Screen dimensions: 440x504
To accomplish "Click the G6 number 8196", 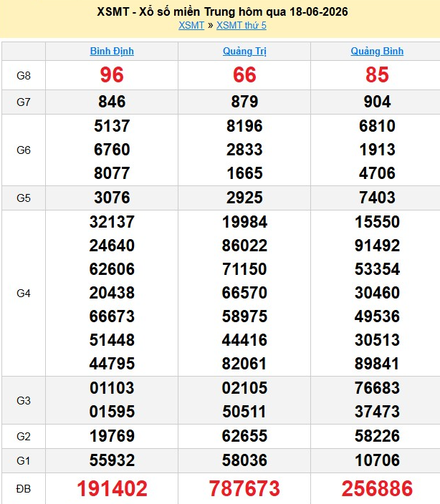I will [244, 126].
